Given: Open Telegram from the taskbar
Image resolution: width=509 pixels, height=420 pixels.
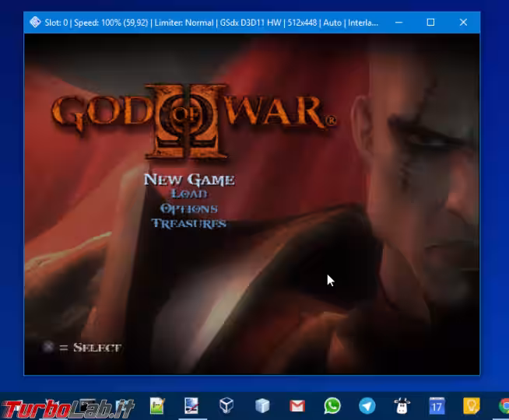Looking at the screenshot, I should (367, 406).
